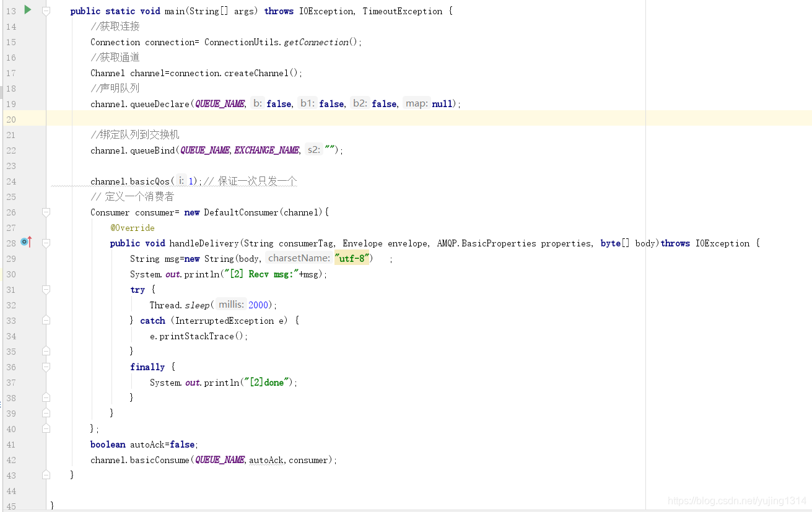Run main method via green gutter arrow
Screen dimensions: 812x512
[x=27, y=9]
